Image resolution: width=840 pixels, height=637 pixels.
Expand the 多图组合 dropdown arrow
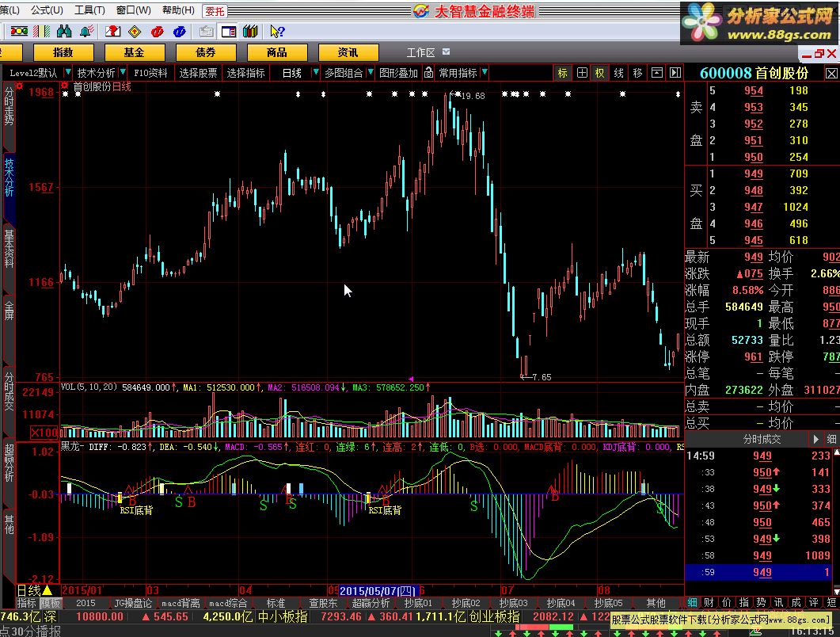point(371,72)
